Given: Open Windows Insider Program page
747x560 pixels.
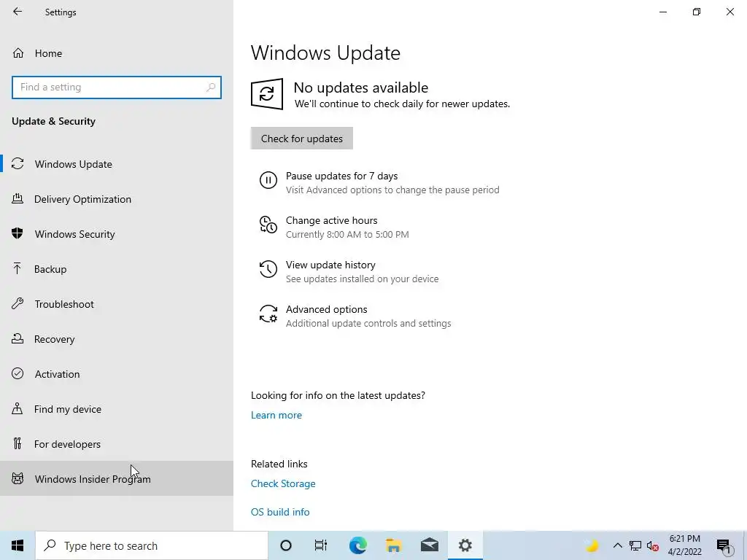Looking at the screenshot, I should point(117,478).
